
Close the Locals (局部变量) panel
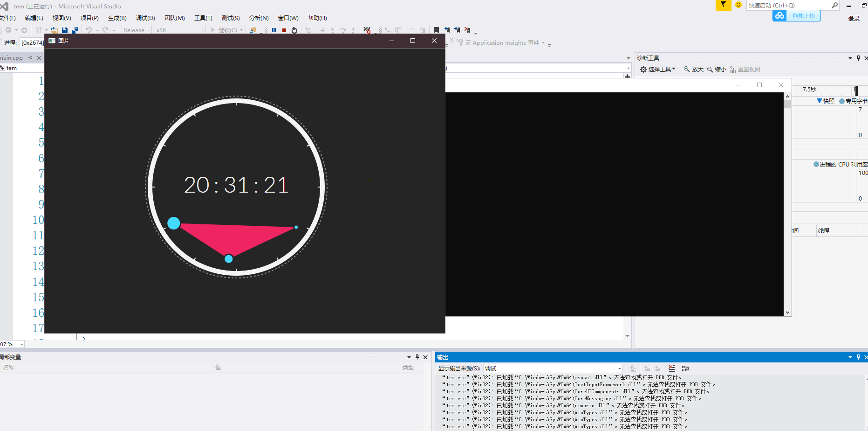coord(425,357)
